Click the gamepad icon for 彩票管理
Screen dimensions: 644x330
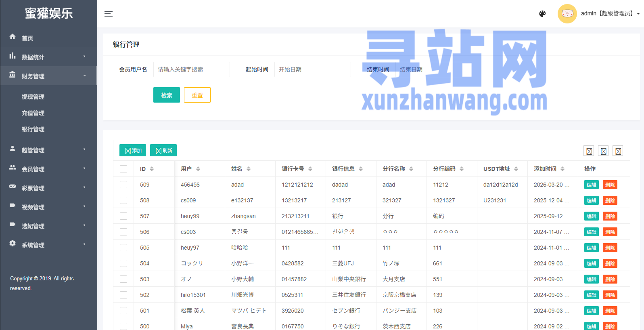coord(13,187)
